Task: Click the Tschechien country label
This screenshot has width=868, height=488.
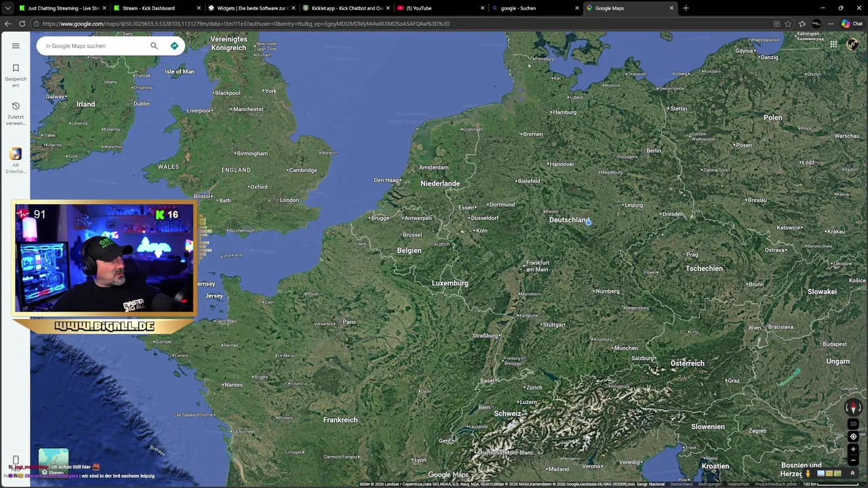Action: click(x=704, y=268)
